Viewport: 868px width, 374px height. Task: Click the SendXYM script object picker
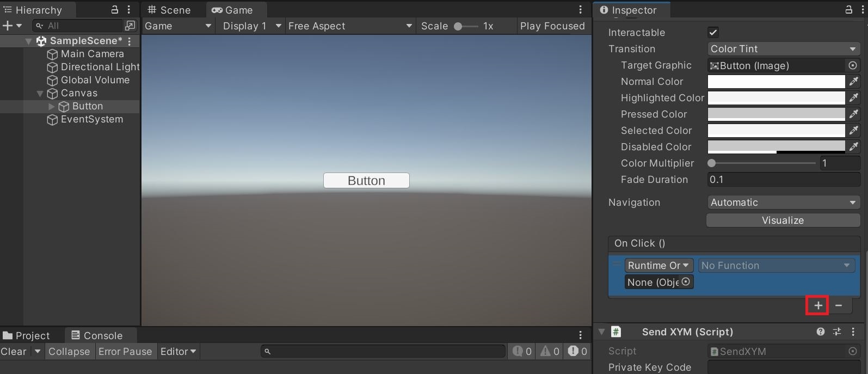[853, 352]
